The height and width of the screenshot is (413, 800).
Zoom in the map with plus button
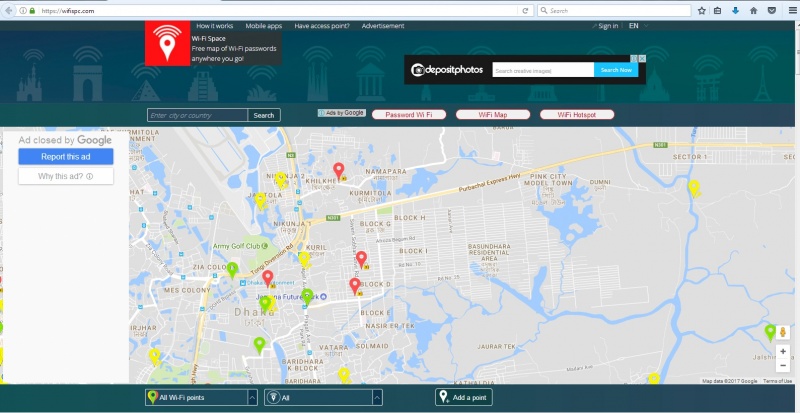(x=783, y=352)
